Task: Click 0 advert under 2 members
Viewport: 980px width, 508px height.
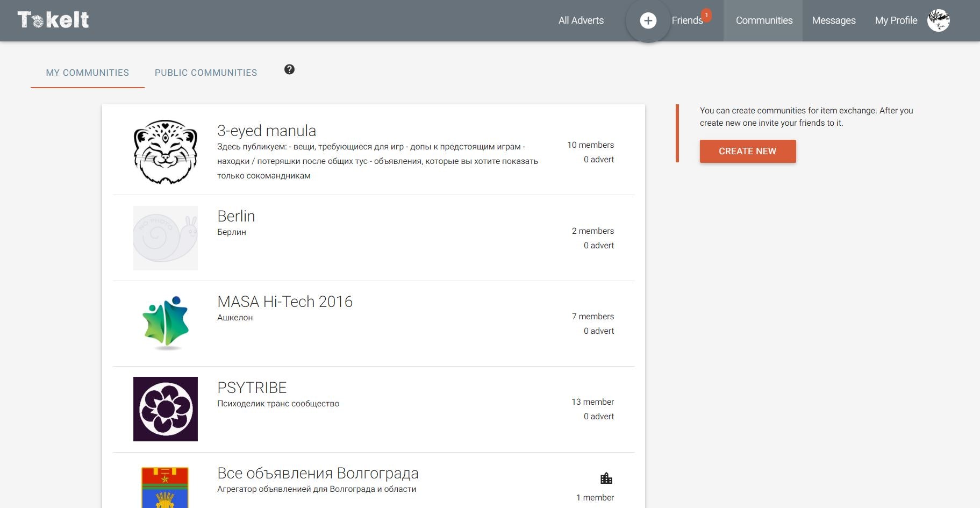Action: pos(599,245)
